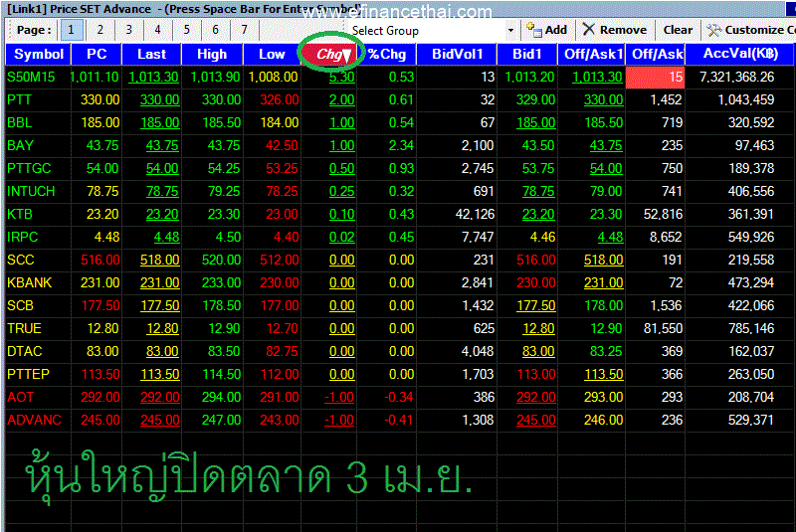Click SCC high price 520.00
This screenshot has height=532, width=796.
(x=221, y=260)
